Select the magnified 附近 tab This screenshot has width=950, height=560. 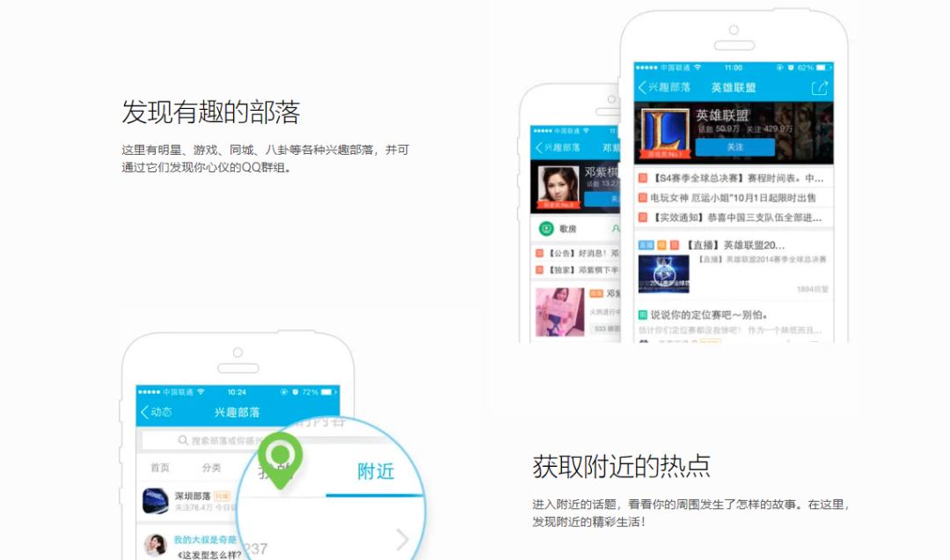click(x=376, y=471)
